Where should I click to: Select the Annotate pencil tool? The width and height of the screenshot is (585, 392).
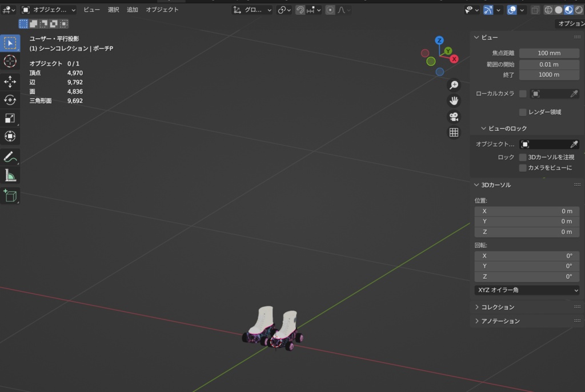pyautogui.click(x=10, y=157)
